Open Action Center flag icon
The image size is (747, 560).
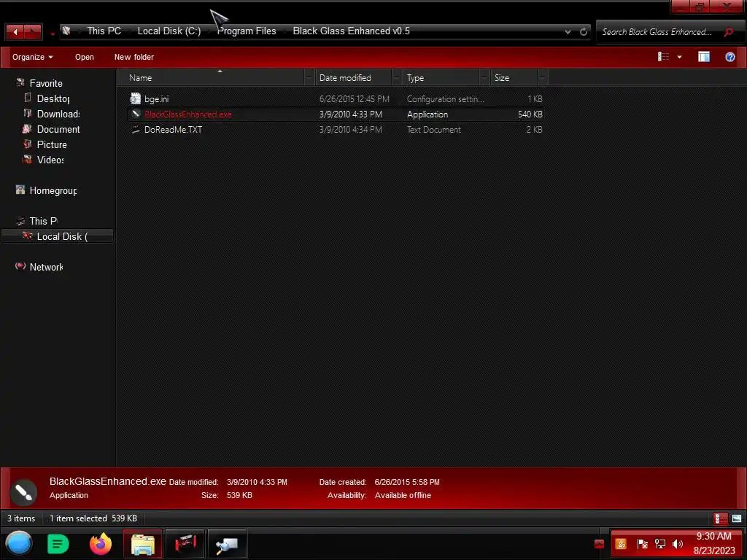pyautogui.click(x=642, y=544)
